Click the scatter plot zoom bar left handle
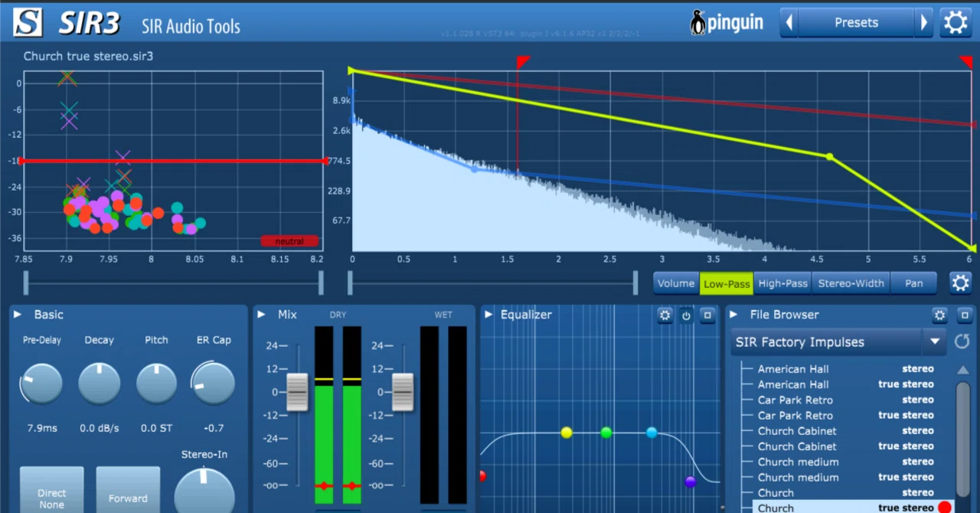The image size is (980, 513). (x=26, y=283)
